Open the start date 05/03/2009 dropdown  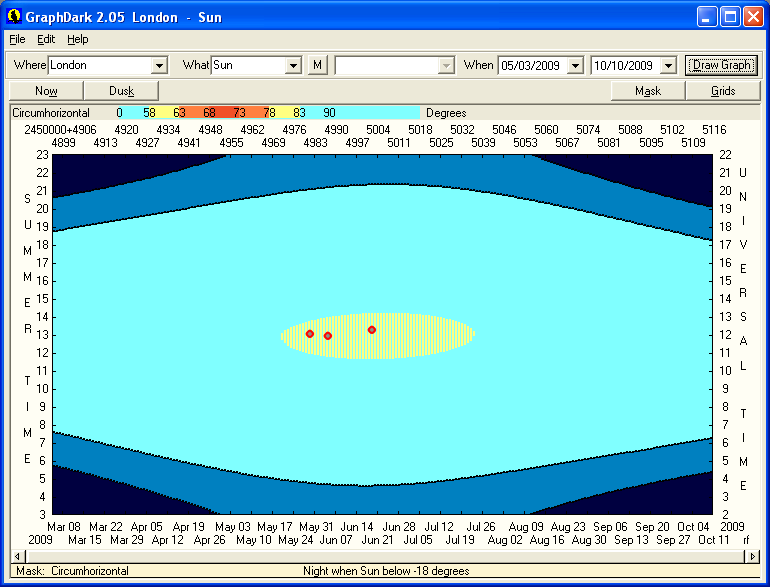[575, 66]
